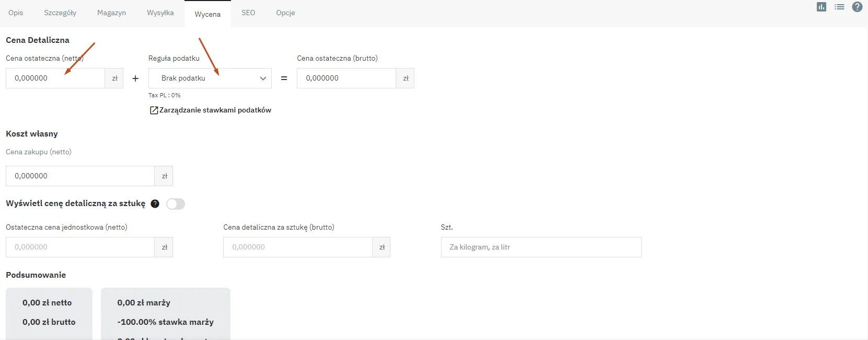Image resolution: width=868 pixels, height=340 pixels.
Task: Open Zarządzanie stawkami podatków link
Action: point(215,110)
